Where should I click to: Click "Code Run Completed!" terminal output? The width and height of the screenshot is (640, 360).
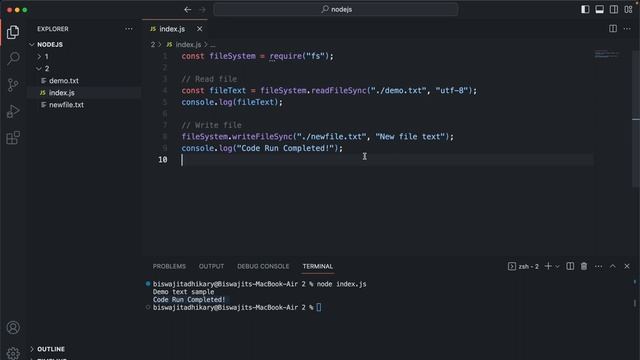189,300
